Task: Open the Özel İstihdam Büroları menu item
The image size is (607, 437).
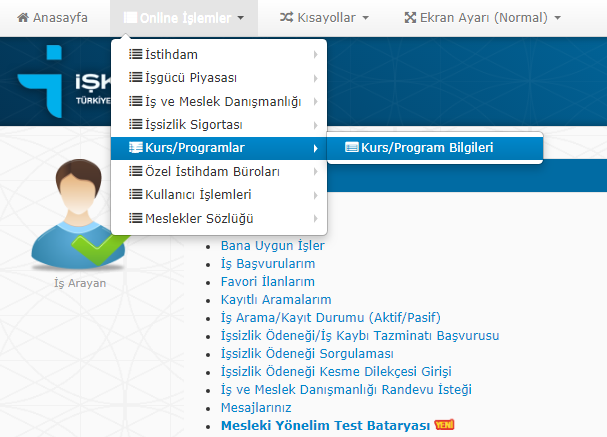Action: pos(198,171)
